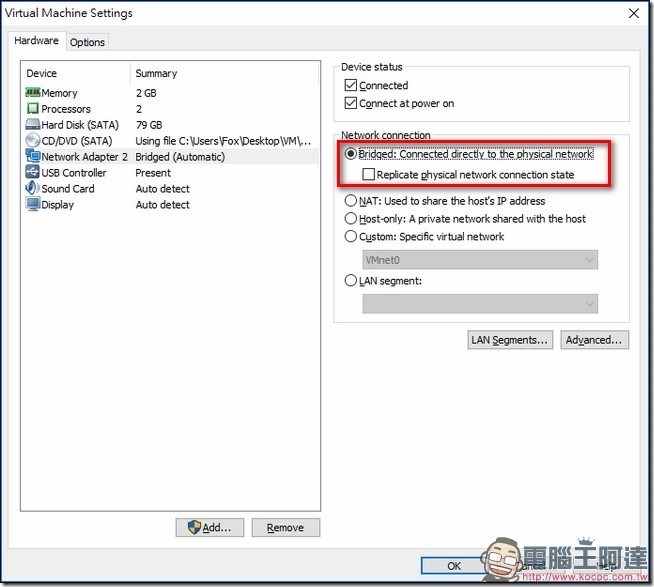Select Custom specific virtual network option

(351, 237)
